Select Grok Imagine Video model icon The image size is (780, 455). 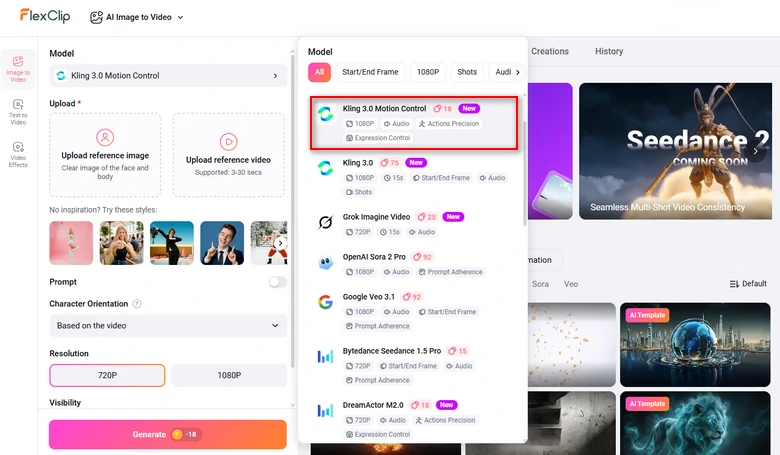tap(325, 222)
